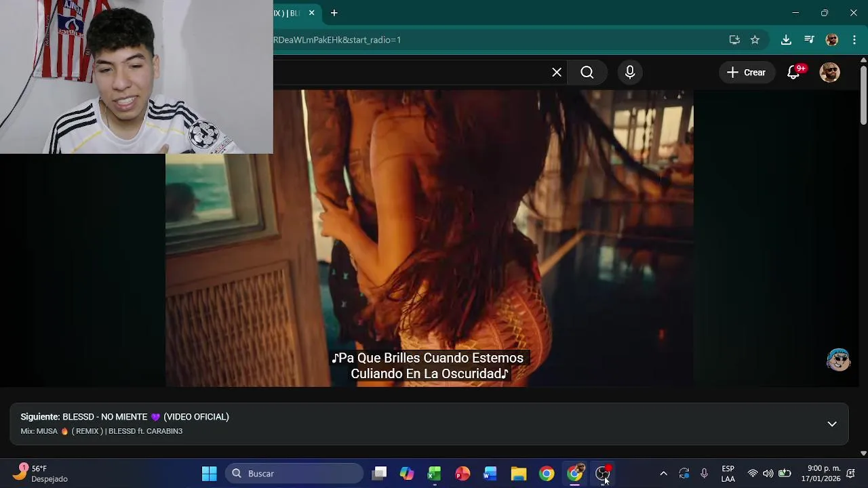This screenshot has width=868, height=488.
Task: Open Google Chrome taskbar icon
Action: pos(547,474)
